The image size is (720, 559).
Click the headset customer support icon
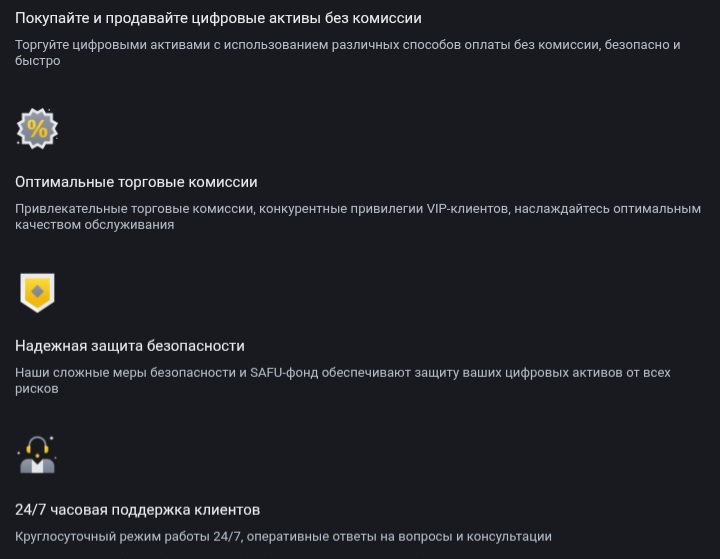click(37, 455)
